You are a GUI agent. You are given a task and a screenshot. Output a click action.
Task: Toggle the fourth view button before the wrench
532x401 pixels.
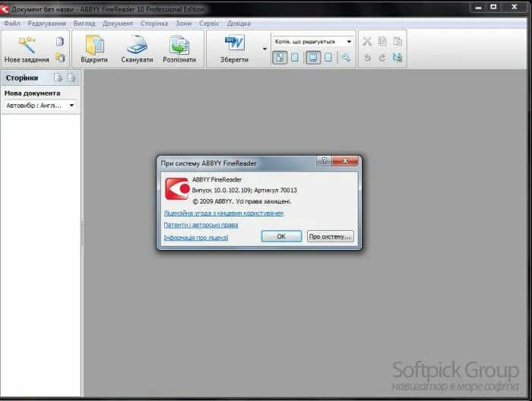pyautogui.click(x=328, y=57)
